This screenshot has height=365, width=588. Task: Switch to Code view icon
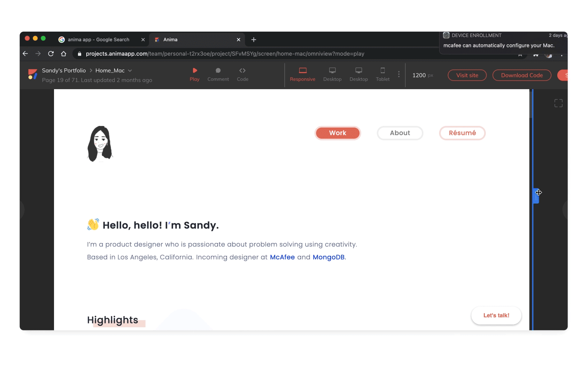(x=242, y=71)
